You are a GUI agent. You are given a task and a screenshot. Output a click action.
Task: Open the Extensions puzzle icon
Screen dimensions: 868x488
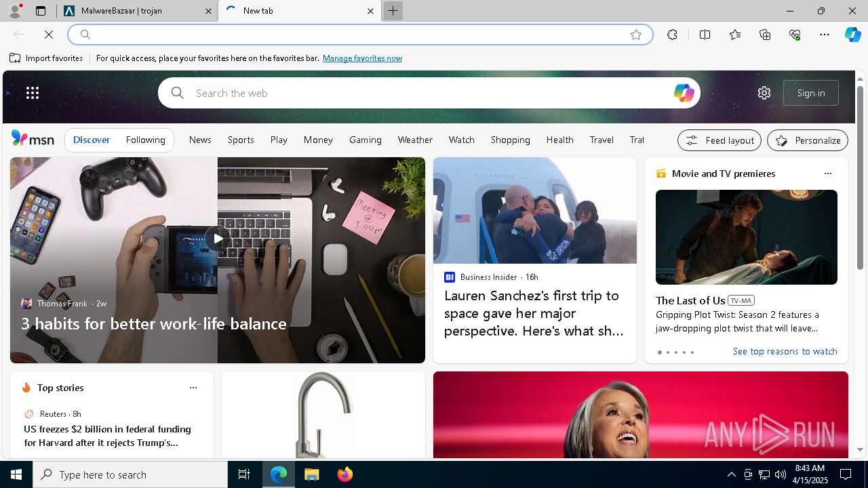pyautogui.click(x=672, y=35)
